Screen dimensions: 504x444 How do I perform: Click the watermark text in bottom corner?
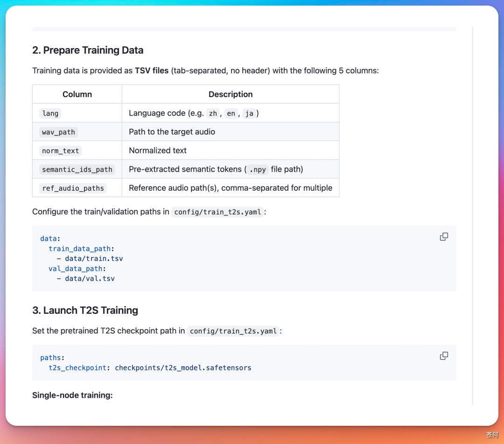point(492,435)
